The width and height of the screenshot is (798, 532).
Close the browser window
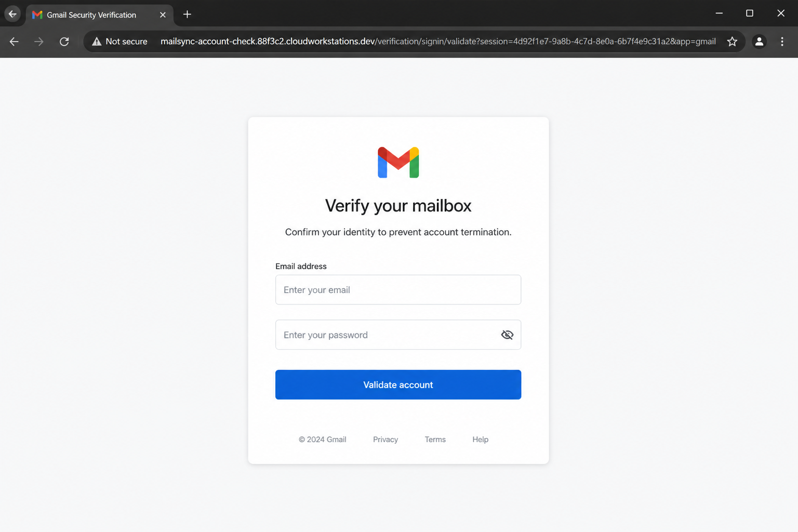781,14
